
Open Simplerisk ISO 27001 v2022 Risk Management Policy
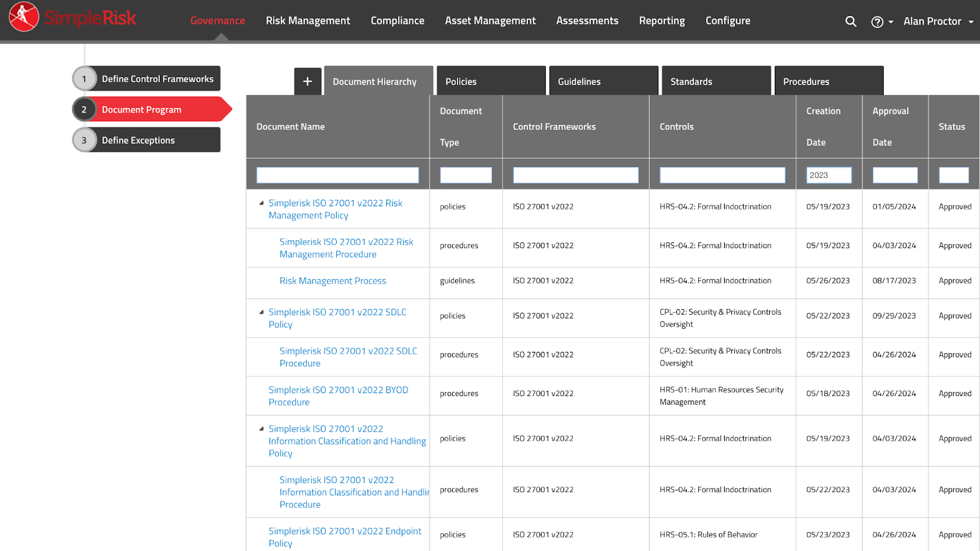point(336,209)
